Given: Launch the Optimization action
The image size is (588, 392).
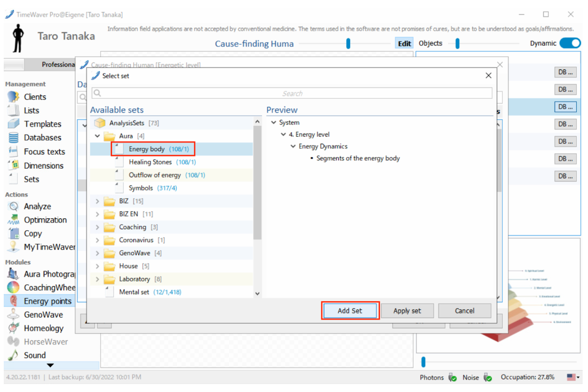Looking at the screenshot, I should point(45,219).
